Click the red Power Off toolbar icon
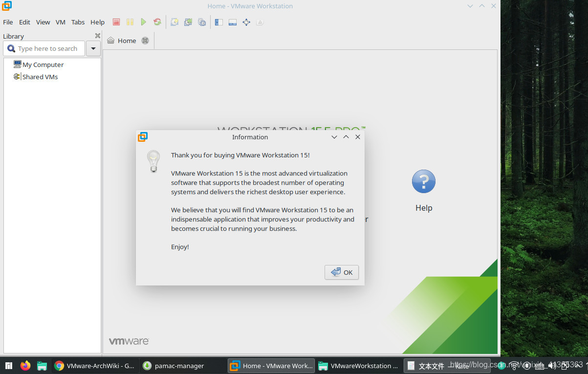The height and width of the screenshot is (374, 588). click(x=116, y=22)
